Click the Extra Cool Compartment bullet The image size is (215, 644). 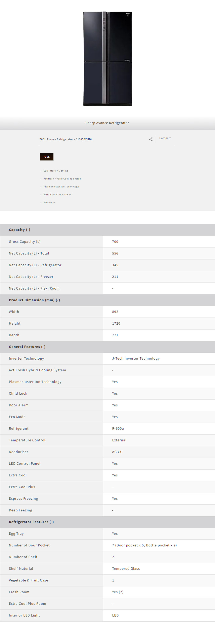click(x=58, y=195)
